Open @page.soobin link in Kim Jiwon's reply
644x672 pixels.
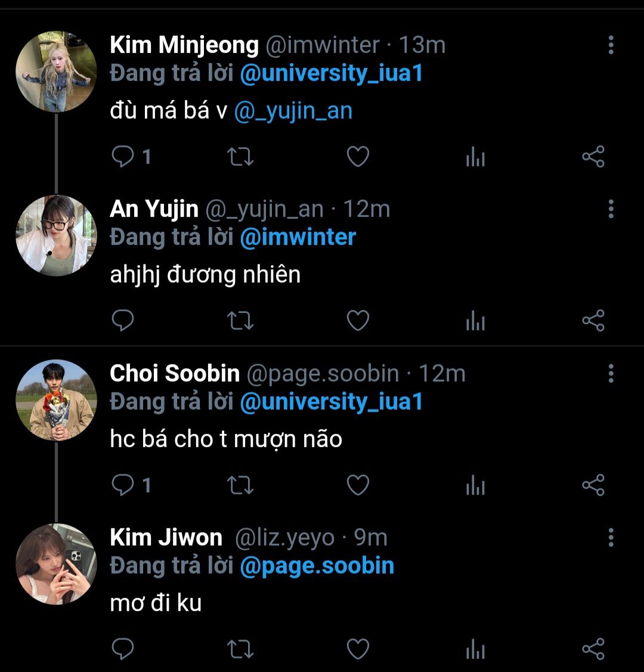[317, 566]
